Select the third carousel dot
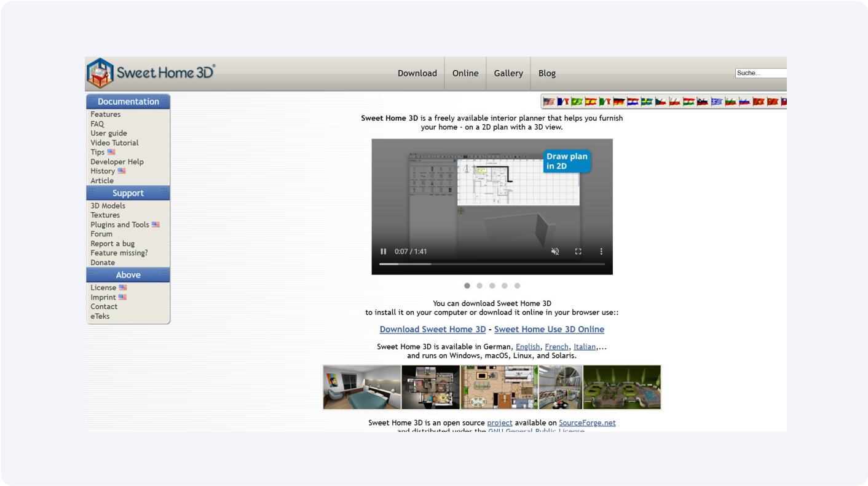The width and height of the screenshot is (868, 486). click(492, 285)
